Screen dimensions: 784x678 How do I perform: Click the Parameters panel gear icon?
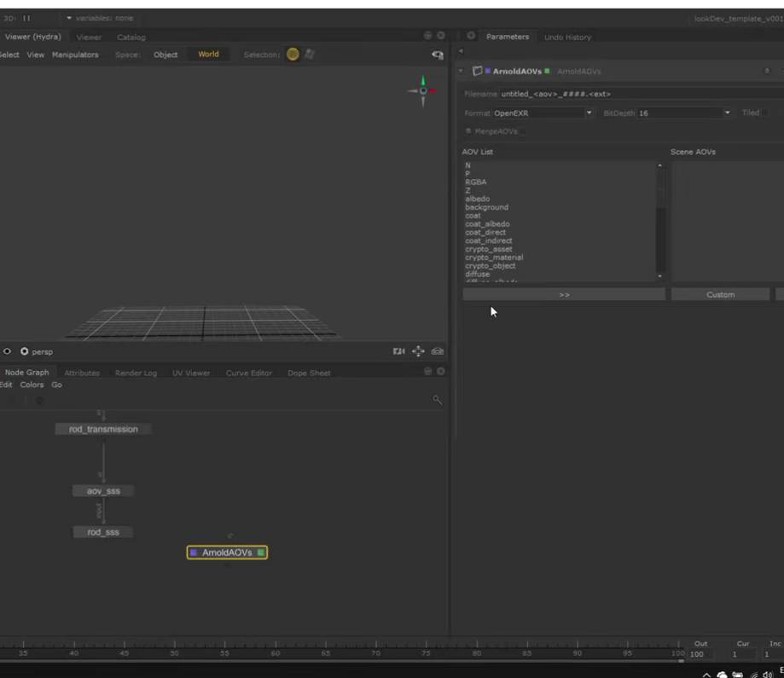pos(471,37)
